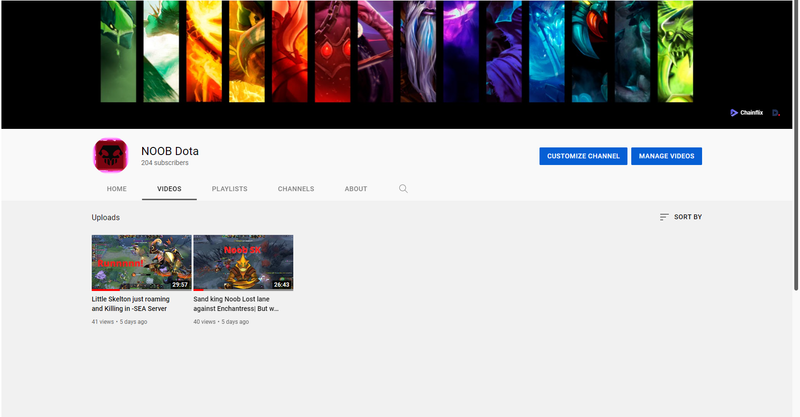Go to the Channels tab
800x417 pixels.
click(x=296, y=189)
